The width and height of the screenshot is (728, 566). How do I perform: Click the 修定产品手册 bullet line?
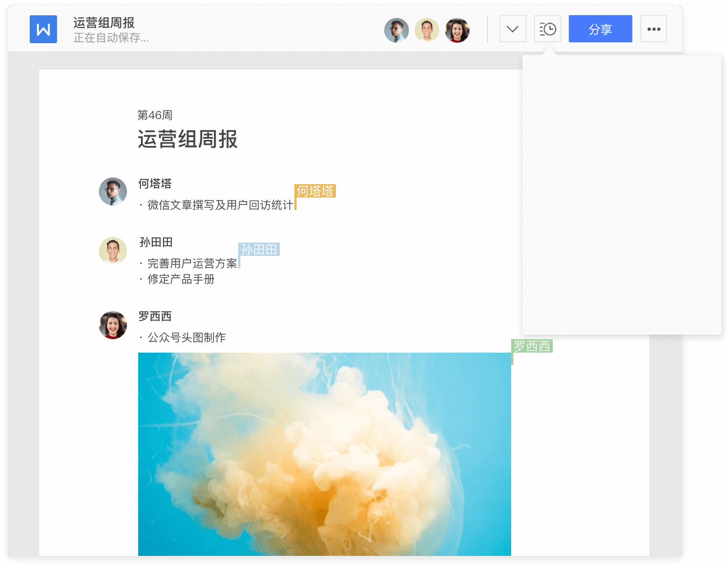click(x=181, y=279)
